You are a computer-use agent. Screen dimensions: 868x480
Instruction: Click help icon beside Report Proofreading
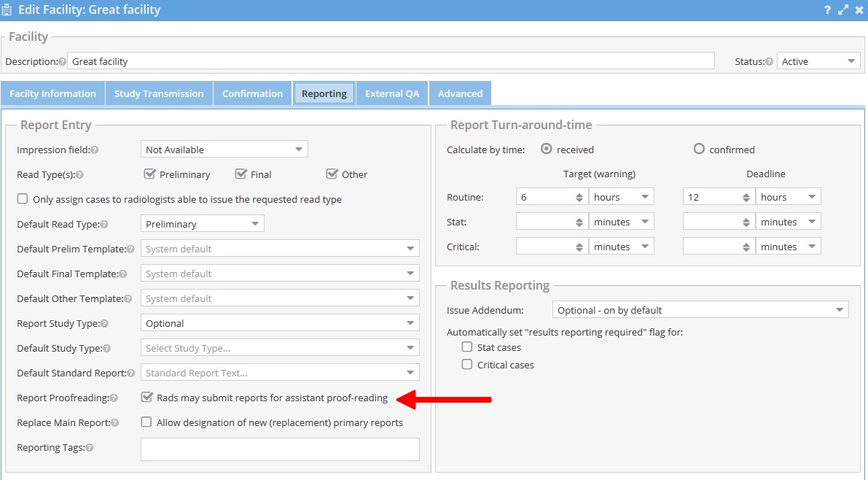click(x=114, y=398)
